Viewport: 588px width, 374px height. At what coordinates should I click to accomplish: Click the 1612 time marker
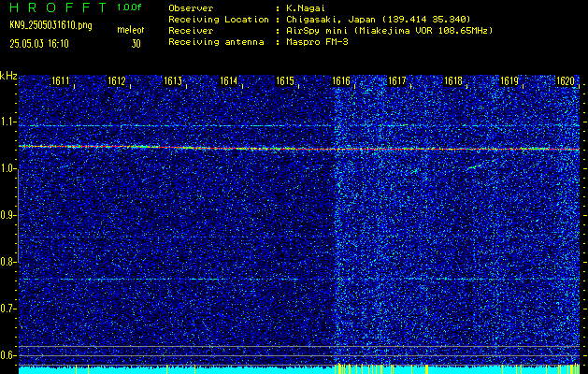(117, 80)
